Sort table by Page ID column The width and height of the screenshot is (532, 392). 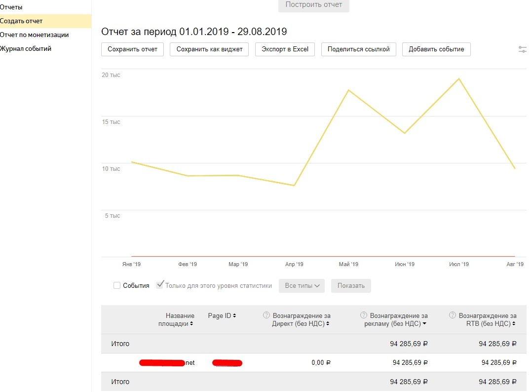click(234, 316)
